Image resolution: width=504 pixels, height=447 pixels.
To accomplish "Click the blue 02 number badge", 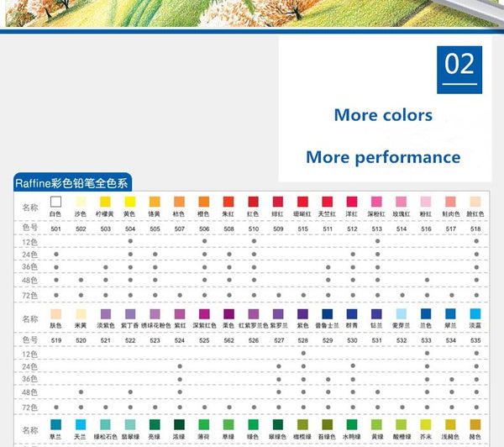I will pos(459,66).
